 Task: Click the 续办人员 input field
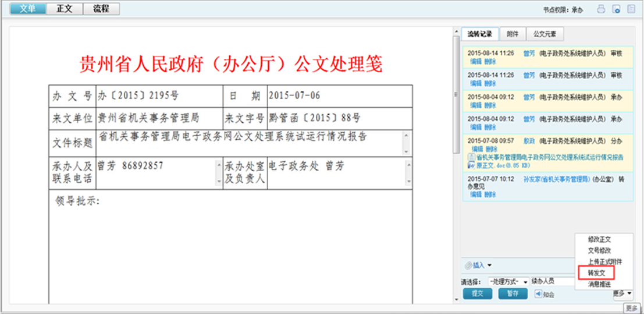550,282
